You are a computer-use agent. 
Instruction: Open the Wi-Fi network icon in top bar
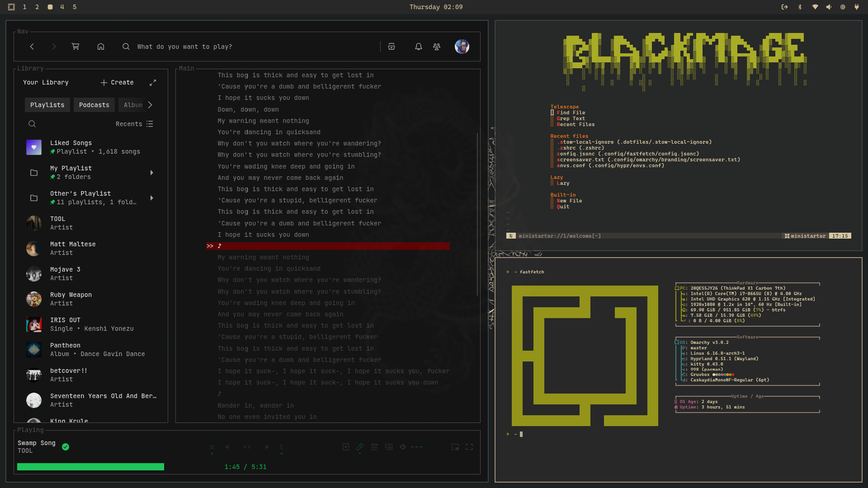coord(815,7)
